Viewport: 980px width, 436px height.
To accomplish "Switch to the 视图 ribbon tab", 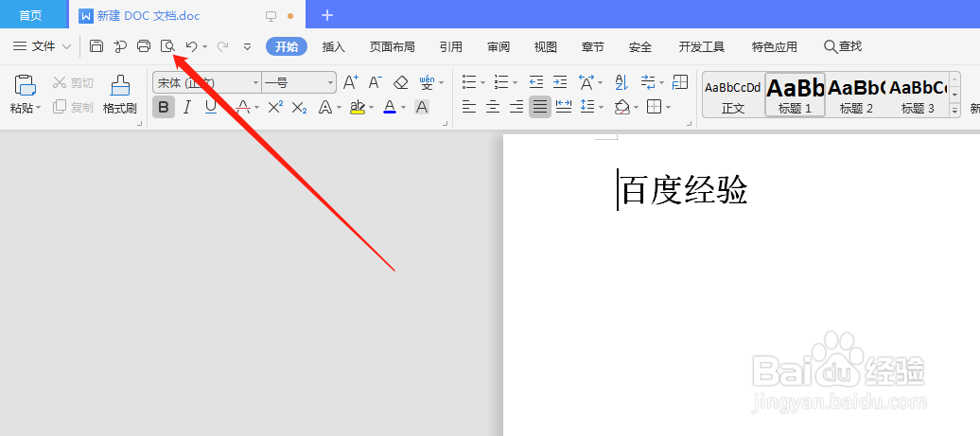I will click(545, 46).
